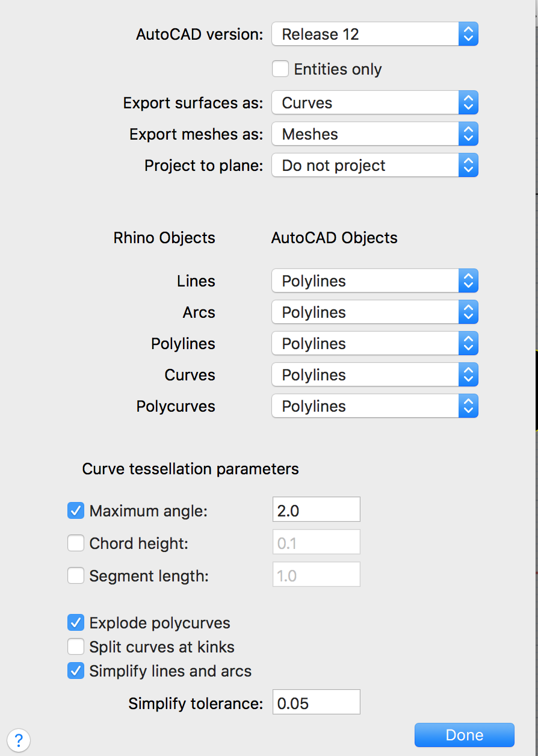Open the AutoCAD version dropdown
538x756 pixels.
click(375, 34)
